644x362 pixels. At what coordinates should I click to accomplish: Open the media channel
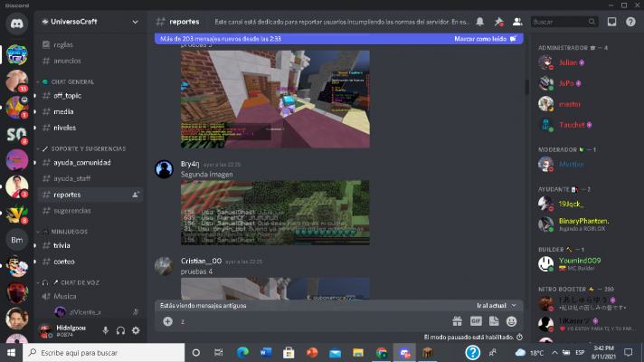(x=90, y=111)
